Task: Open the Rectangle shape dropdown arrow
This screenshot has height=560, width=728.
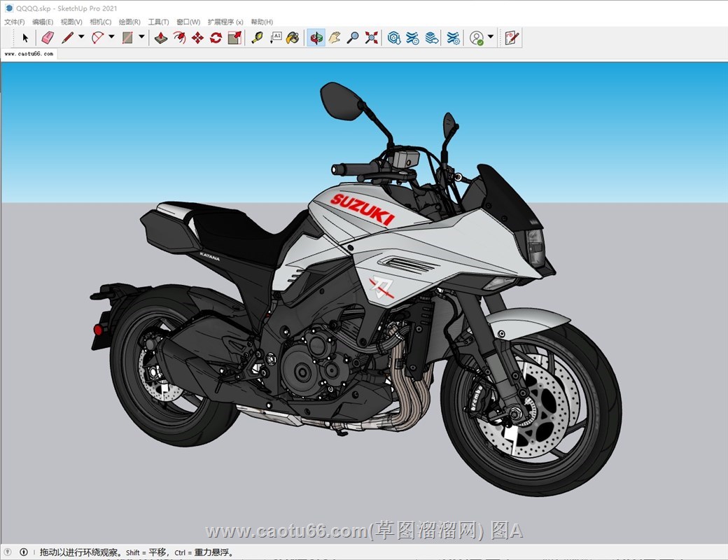Action: point(141,37)
